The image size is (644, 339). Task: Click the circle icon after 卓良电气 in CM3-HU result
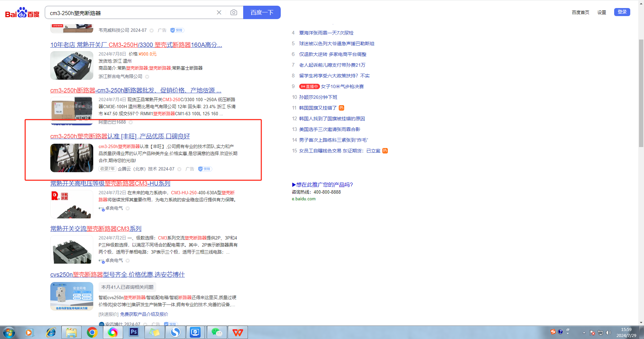click(128, 208)
